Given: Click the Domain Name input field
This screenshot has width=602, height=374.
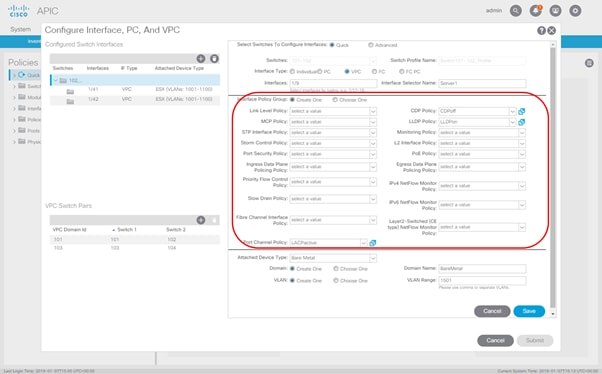Looking at the screenshot, I should click(x=482, y=269).
